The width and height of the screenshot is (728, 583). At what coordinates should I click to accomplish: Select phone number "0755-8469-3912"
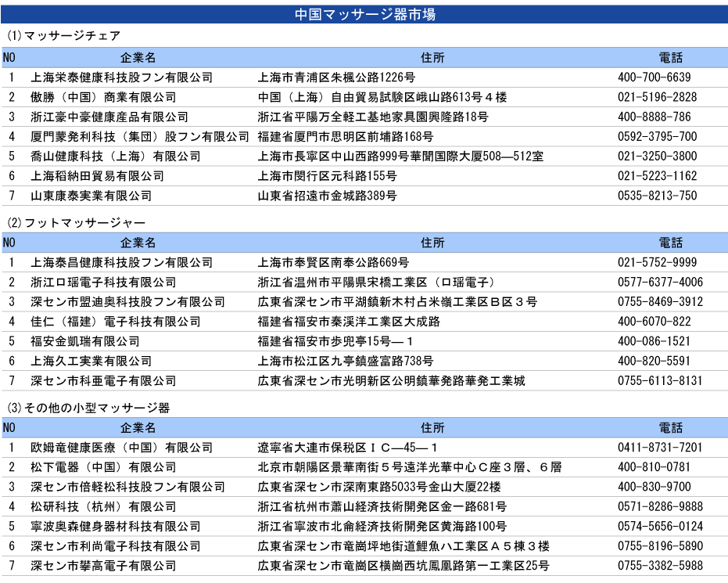pos(660,302)
